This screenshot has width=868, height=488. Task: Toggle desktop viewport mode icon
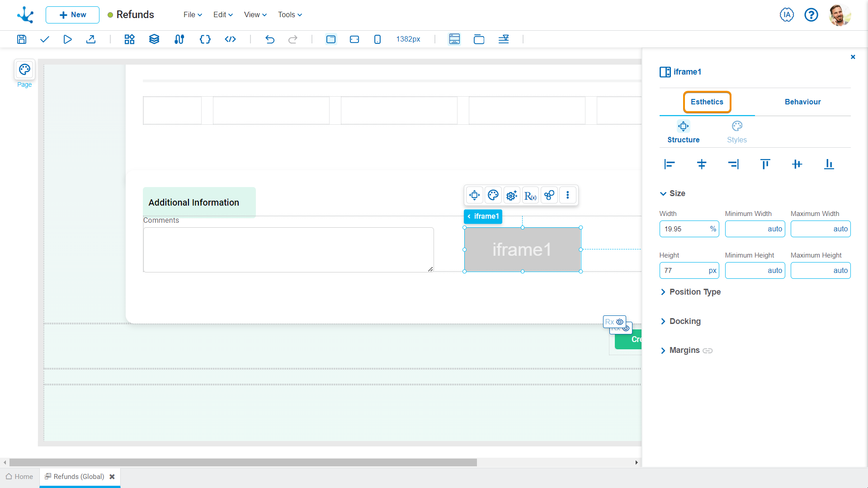tap(331, 39)
